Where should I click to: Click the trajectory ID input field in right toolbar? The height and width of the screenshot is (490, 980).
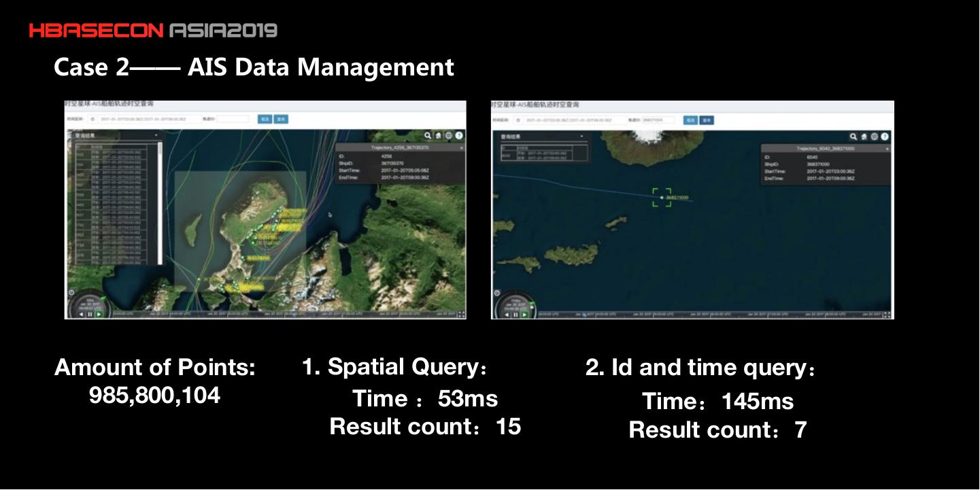(658, 120)
